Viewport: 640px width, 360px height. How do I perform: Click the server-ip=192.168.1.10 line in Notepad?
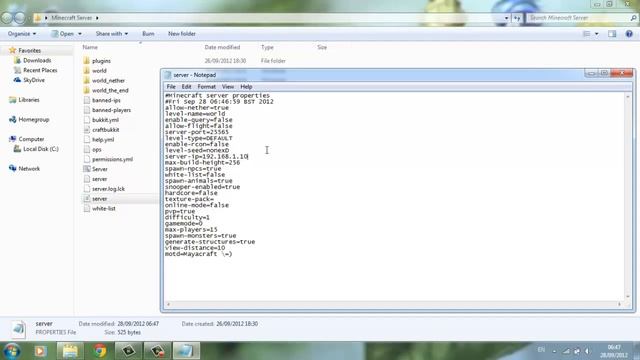207,156
